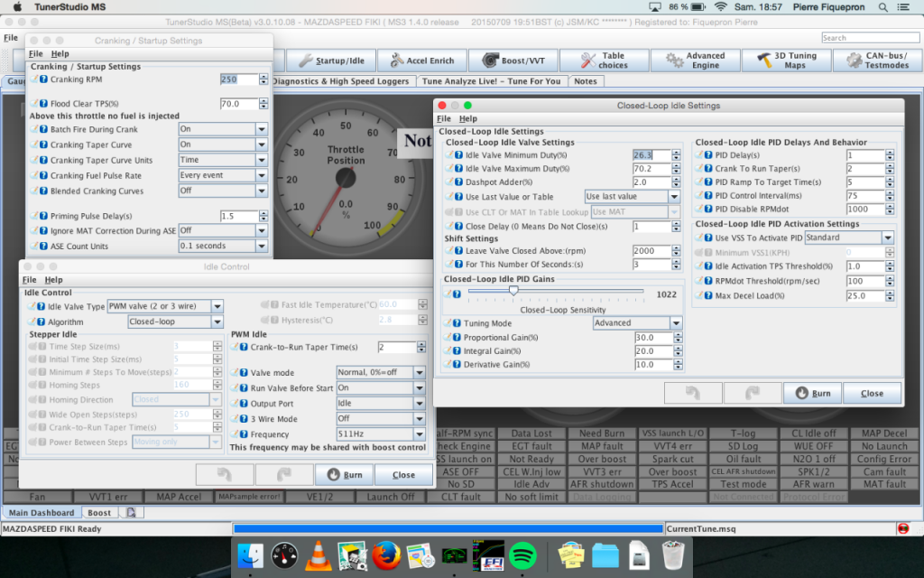Click the help icon beside Dashpot Adder
Image resolution: width=924 pixels, height=578 pixels.
coord(458,182)
